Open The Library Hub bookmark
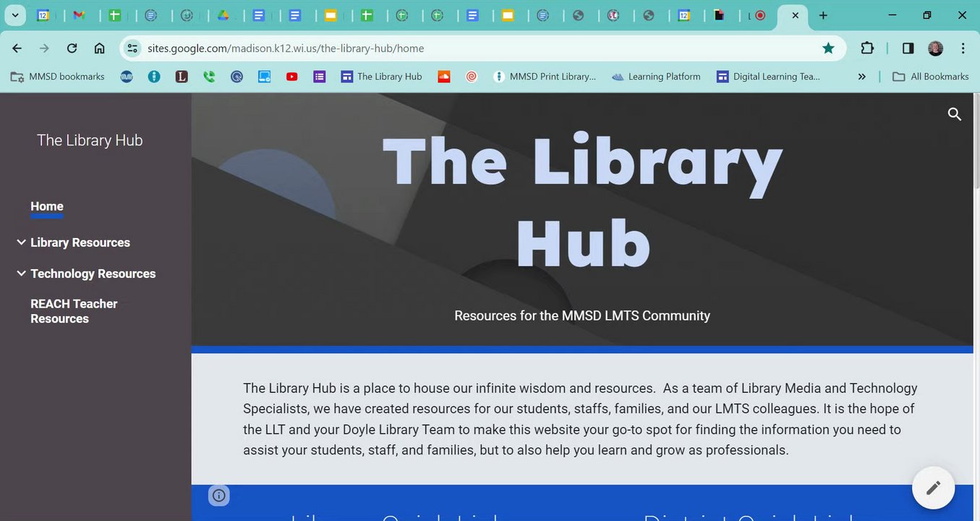Viewport: 980px width, 521px height. pyautogui.click(x=381, y=76)
